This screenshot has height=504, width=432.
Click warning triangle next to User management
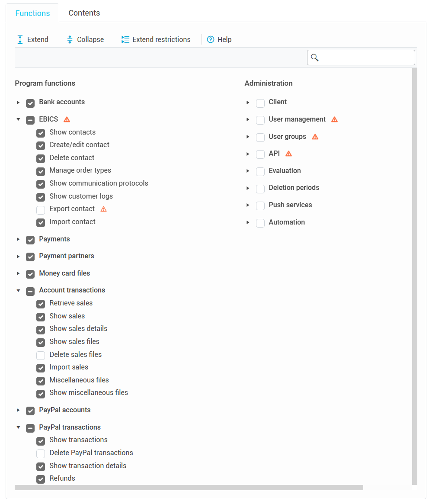pyautogui.click(x=334, y=119)
